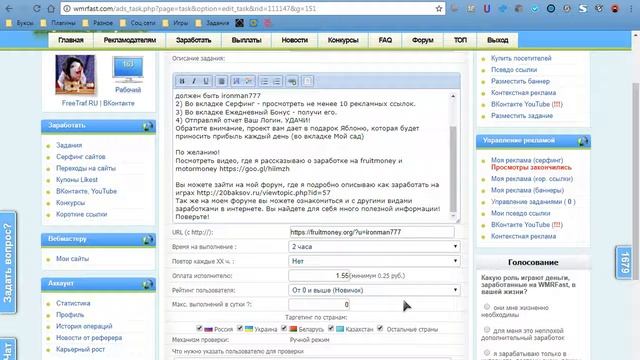Open the Время на выполнение dropdown

pyautogui.click(x=374, y=247)
